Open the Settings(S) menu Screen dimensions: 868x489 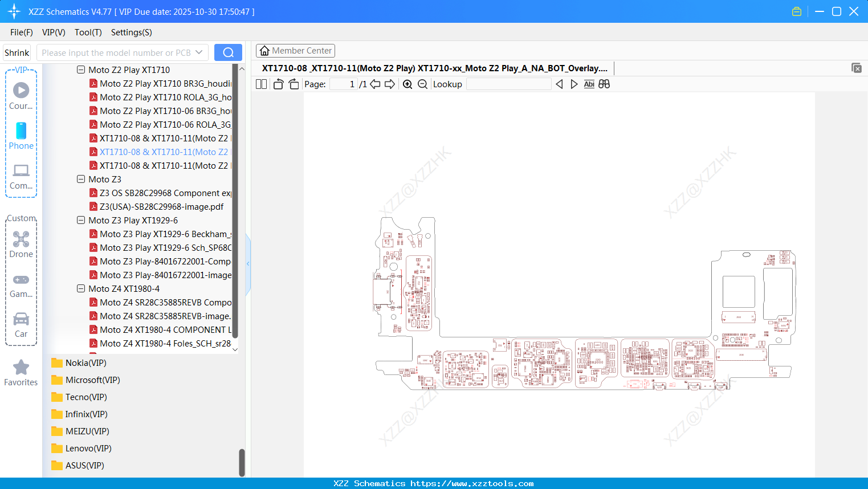[x=132, y=32]
